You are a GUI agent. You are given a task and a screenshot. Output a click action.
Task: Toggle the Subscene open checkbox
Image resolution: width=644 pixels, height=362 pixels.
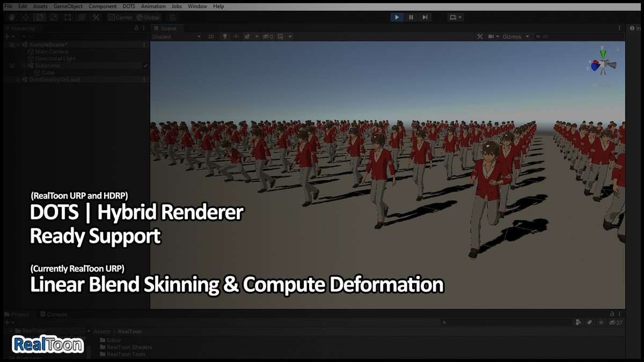click(145, 66)
